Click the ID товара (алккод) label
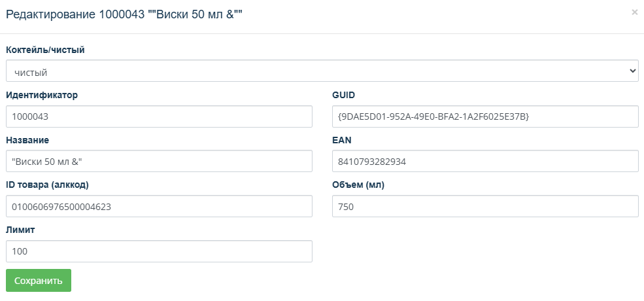 (x=47, y=185)
